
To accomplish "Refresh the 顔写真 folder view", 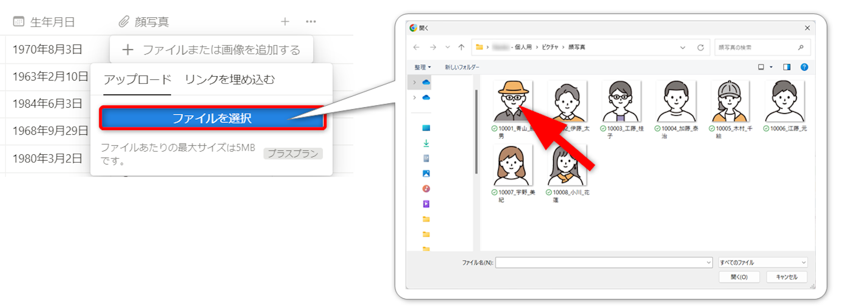I will (x=701, y=47).
